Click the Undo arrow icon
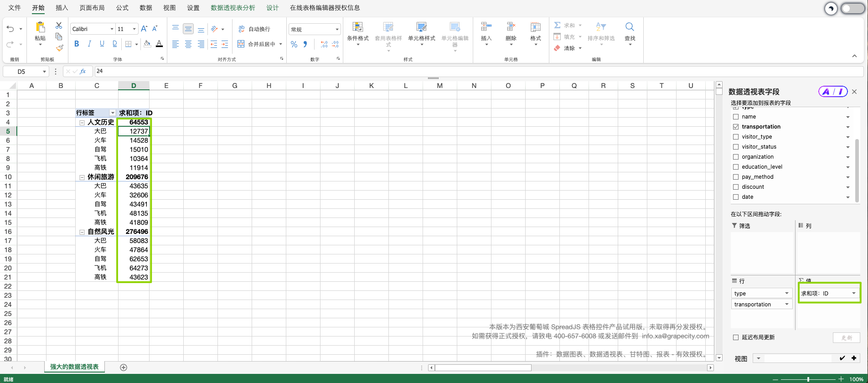 (10, 29)
